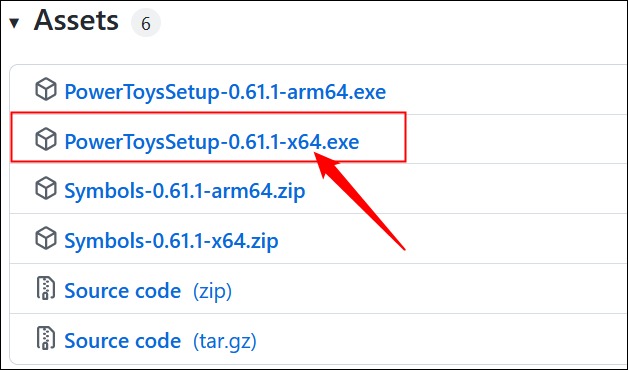Image resolution: width=628 pixels, height=370 pixels.
Task: Click the blank area right of Symbols-0.61.1-x64.zip row
Action: [453, 239]
